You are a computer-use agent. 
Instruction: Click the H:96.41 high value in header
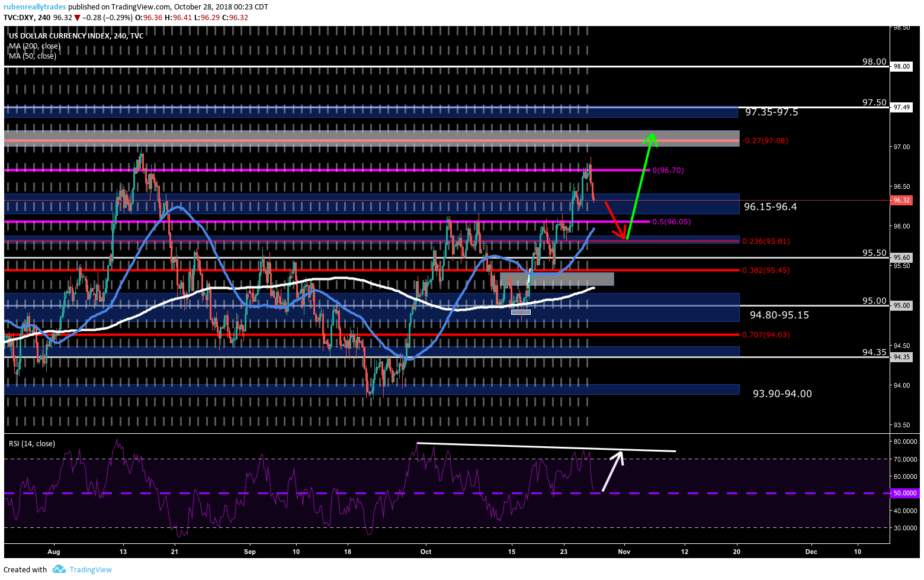178,18
